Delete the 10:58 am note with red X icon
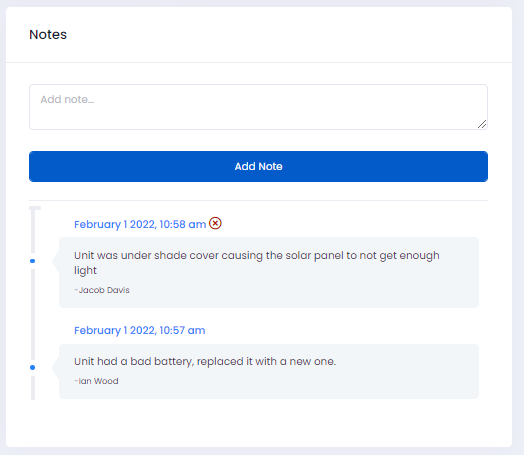The height and width of the screenshot is (456, 524). point(215,223)
